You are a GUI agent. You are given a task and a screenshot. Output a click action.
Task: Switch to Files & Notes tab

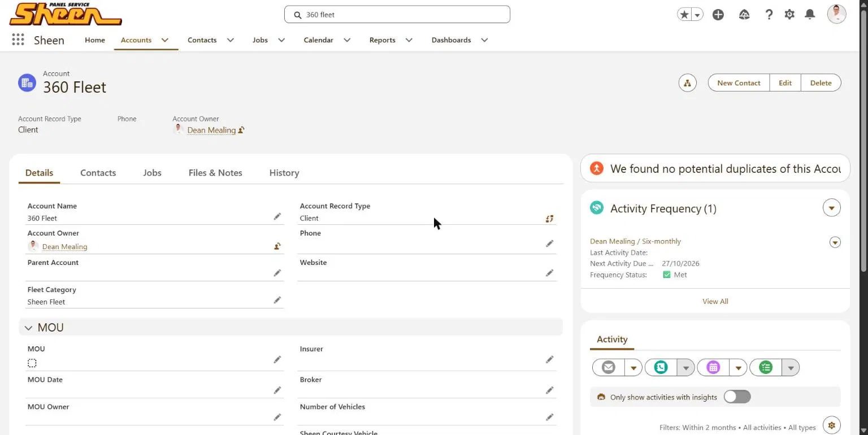pos(215,173)
